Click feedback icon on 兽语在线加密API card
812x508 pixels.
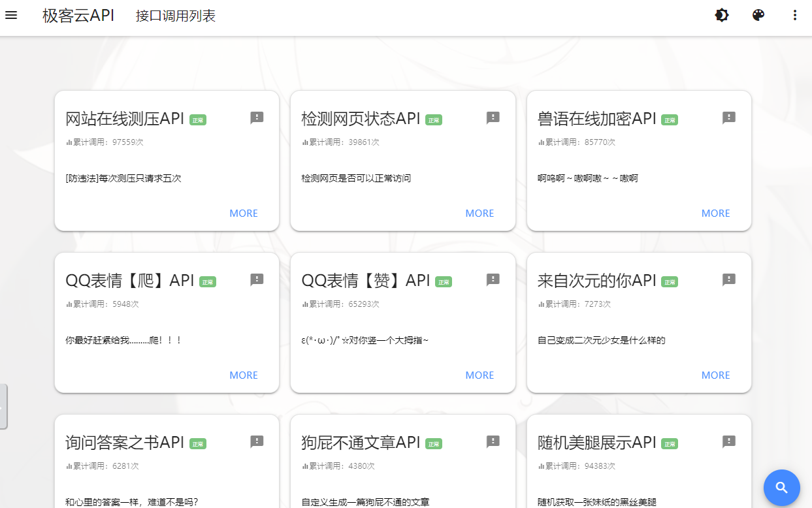click(x=729, y=118)
